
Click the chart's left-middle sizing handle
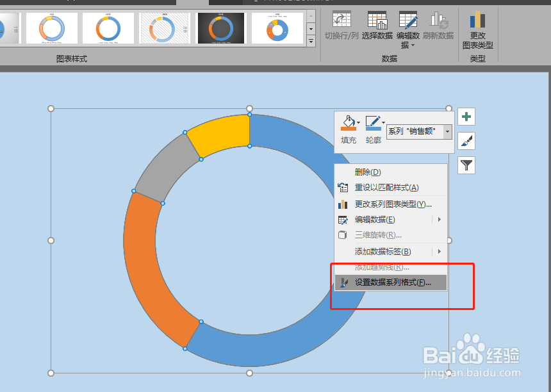pos(51,241)
